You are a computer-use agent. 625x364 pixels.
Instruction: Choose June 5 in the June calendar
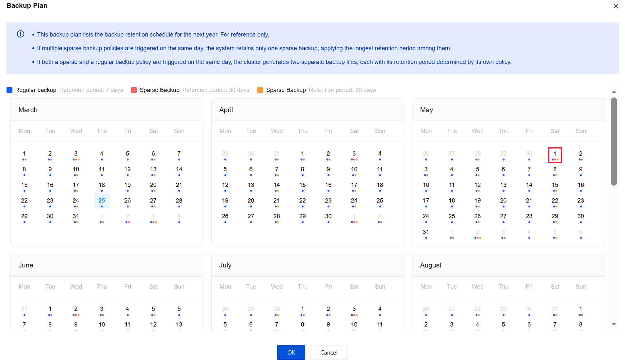(153, 309)
